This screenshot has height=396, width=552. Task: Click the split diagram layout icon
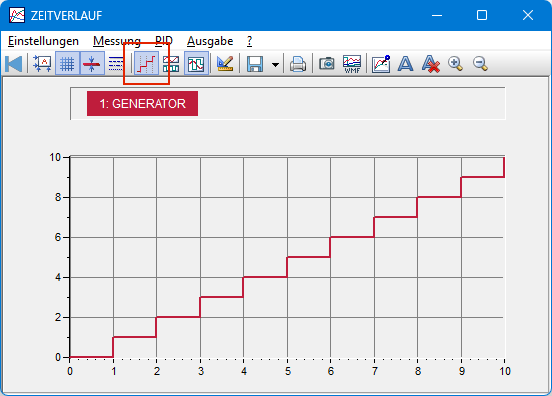coord(171,64)
